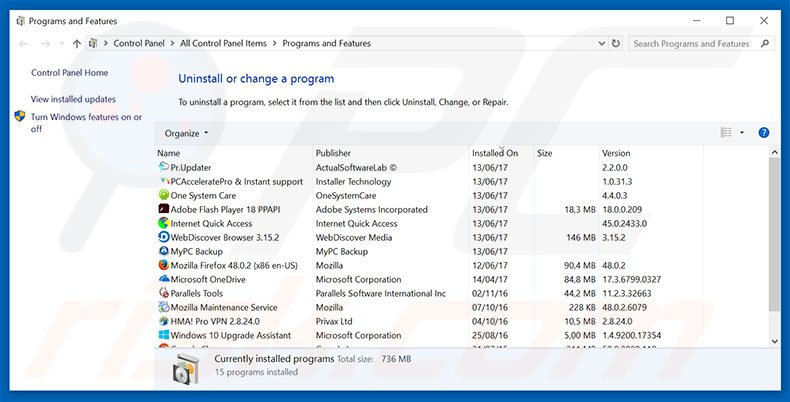Go up one folder level

tap(77, 44)
